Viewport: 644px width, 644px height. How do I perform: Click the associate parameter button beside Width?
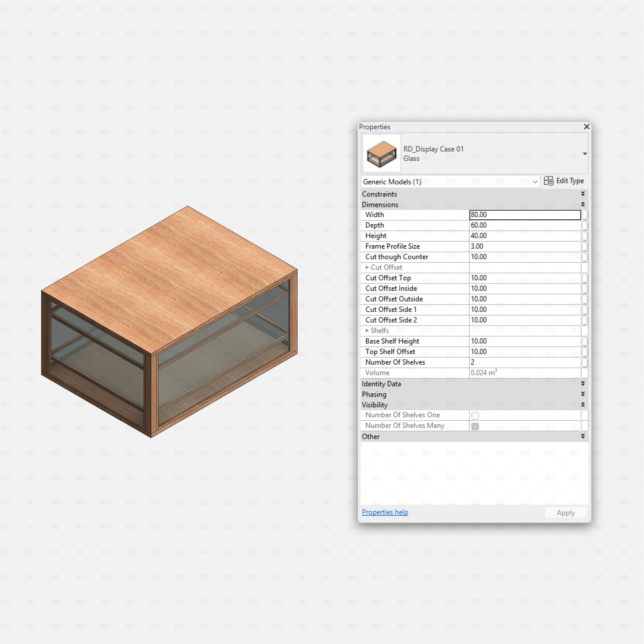[585, 215]
